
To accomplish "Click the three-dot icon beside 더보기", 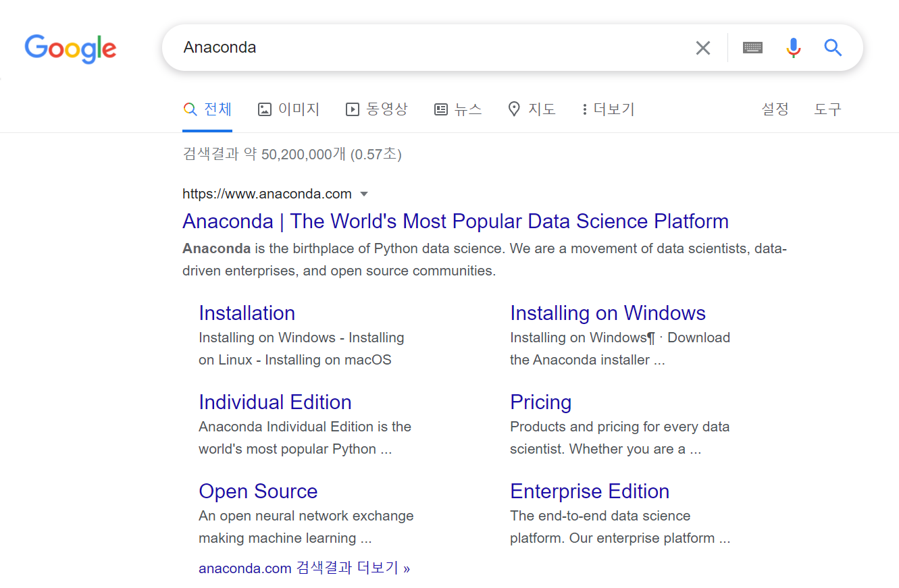I will point(584,109).
